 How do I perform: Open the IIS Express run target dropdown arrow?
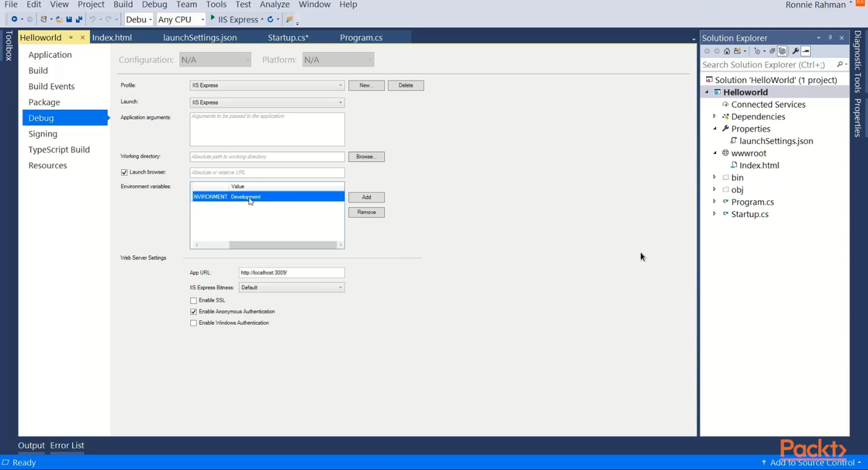(262, 20)
